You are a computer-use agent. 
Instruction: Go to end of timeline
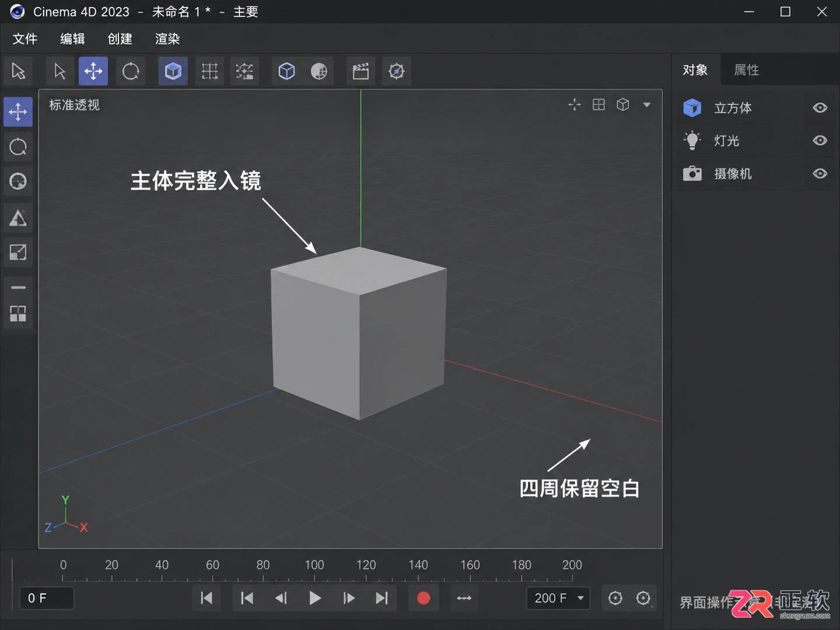(381, 598)
